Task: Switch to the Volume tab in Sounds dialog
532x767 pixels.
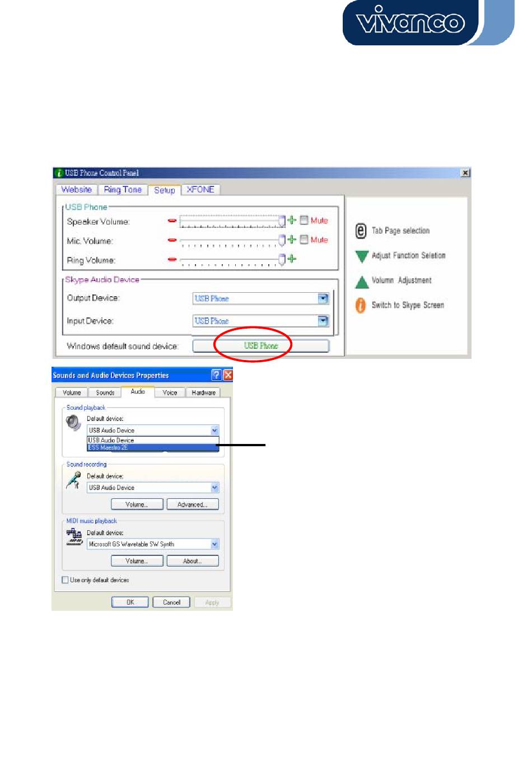Action: (72, 392)
